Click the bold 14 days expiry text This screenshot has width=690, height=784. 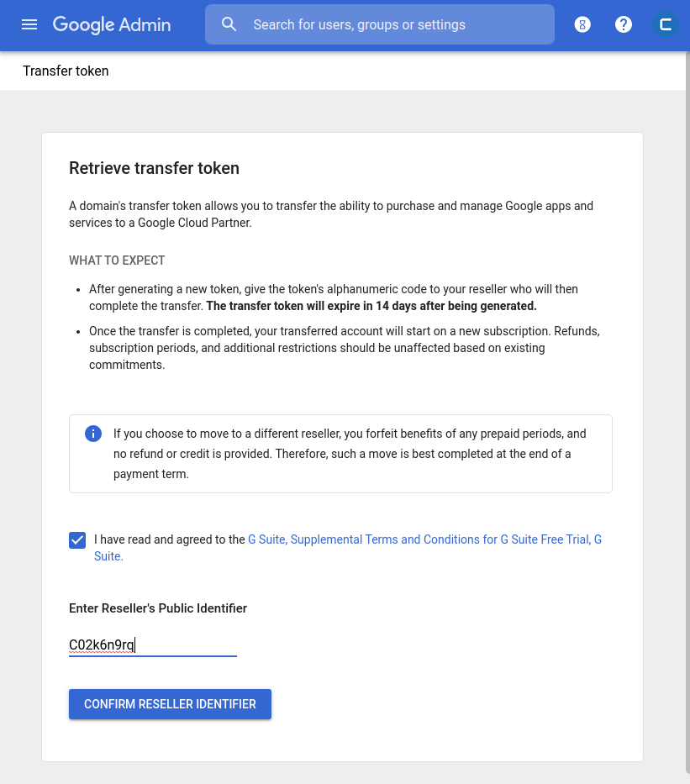coord(371,306)
